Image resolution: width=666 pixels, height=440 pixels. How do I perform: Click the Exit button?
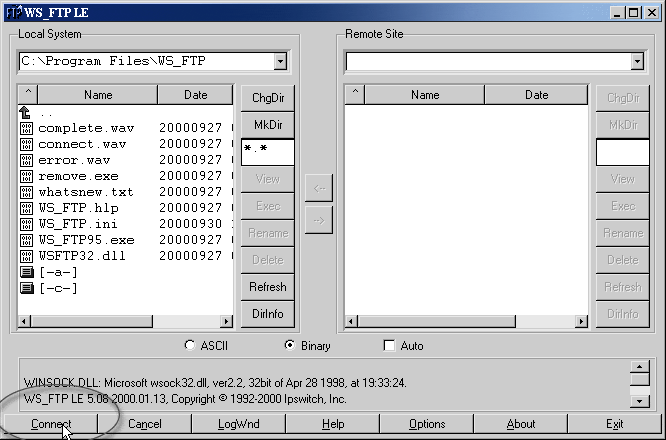[615, 424]
